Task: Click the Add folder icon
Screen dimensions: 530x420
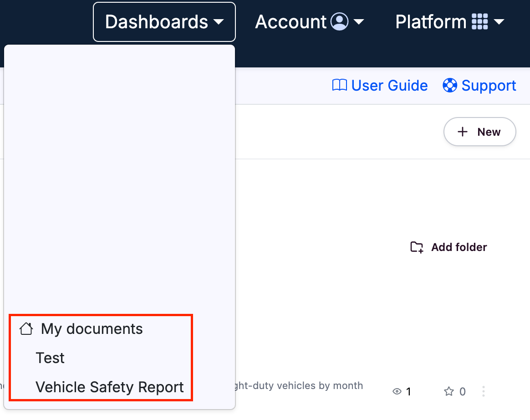Action: [417, 247]
